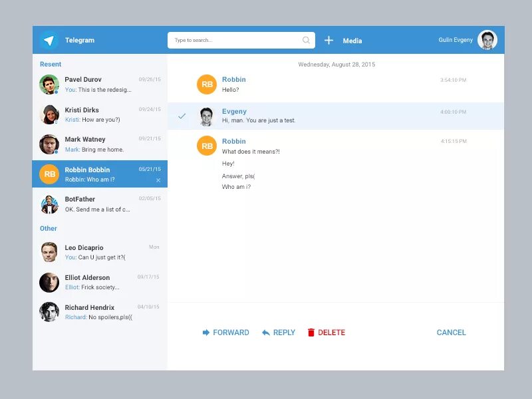Viewport: 532px width, 399px height.
Task: Select the message 'Hello?'
Action: point(230,90)
